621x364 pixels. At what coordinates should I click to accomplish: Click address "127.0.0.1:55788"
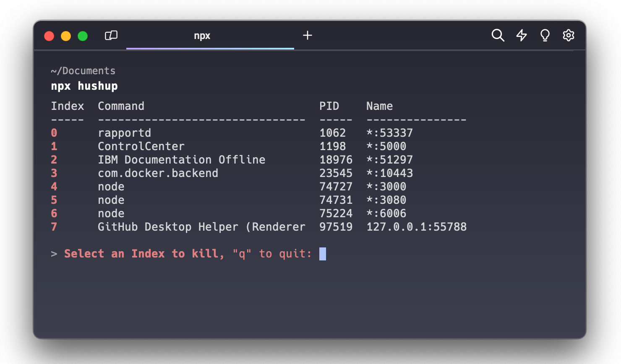click(x=417, y=227)
